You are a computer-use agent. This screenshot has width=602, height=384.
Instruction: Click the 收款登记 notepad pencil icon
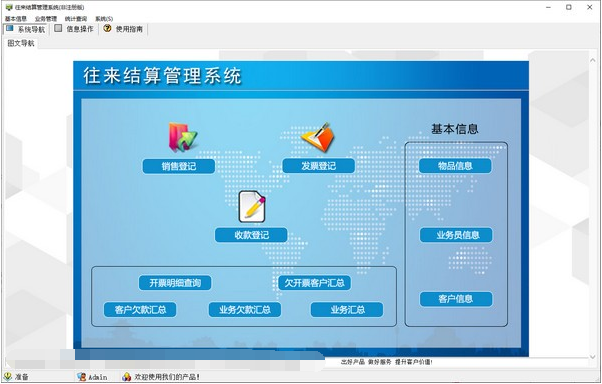(x=252, y=207)
